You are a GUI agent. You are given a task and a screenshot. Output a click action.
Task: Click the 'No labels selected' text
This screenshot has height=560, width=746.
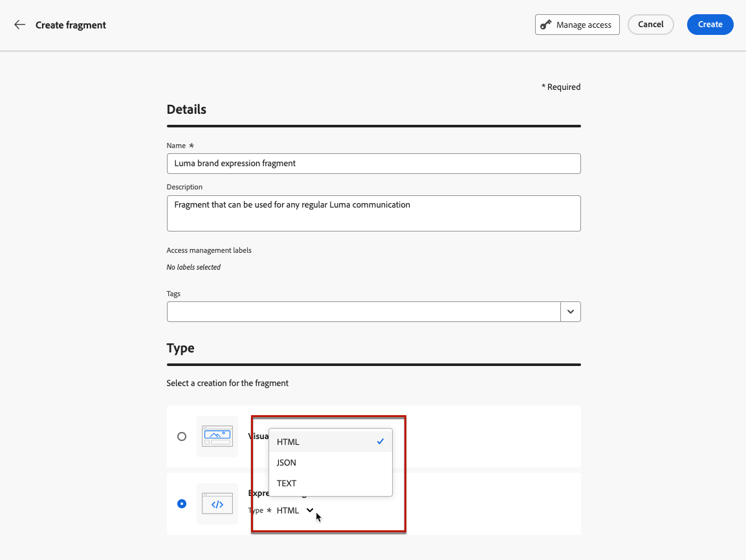[x=193, y=267]
